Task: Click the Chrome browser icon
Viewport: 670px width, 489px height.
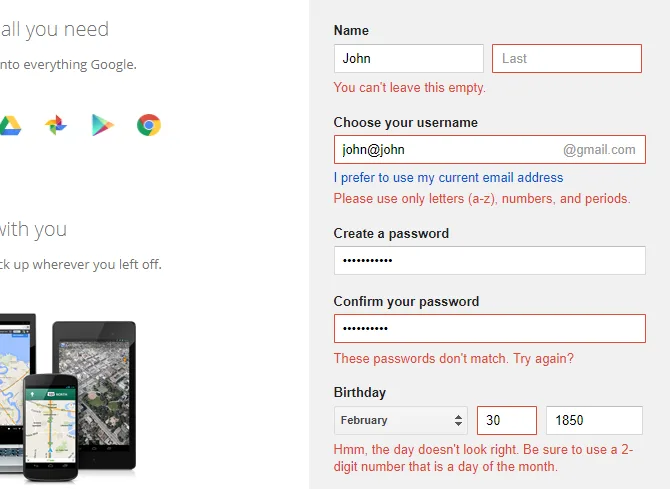Action: click(149, 125)
